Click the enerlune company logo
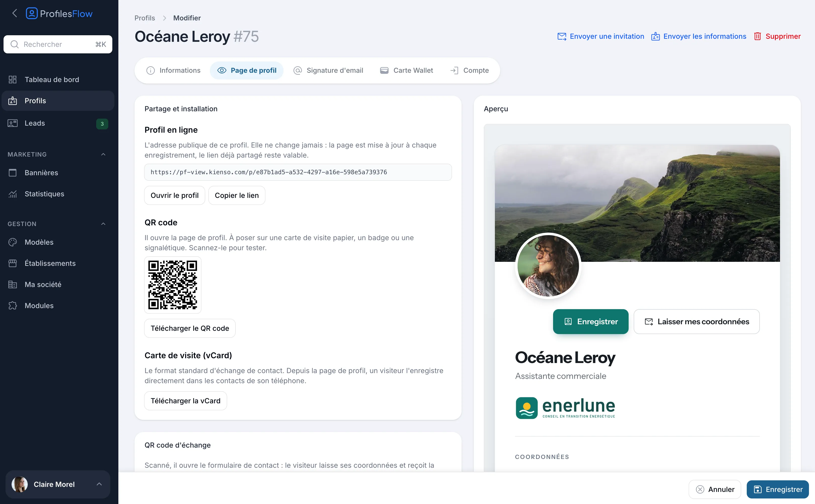The width and height of the screenshot is (815, 504). (x=565, y=408)
